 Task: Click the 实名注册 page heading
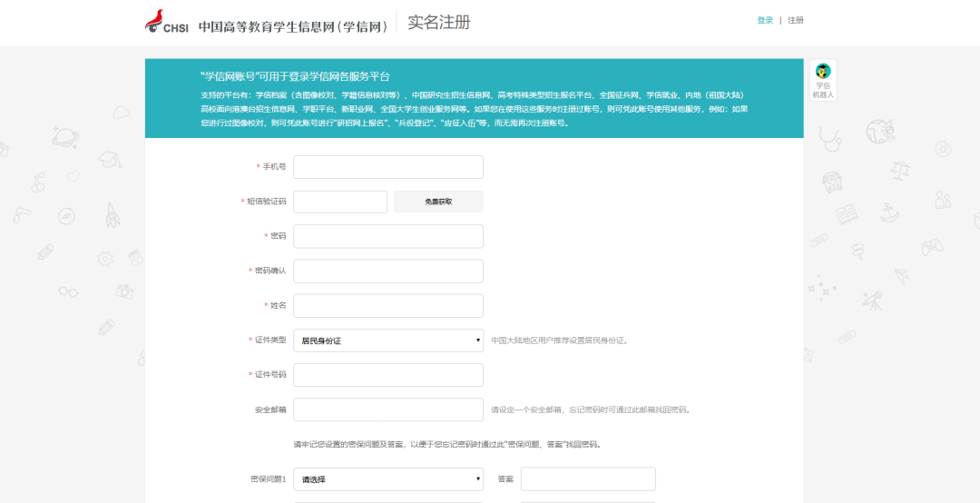[439, 23]
